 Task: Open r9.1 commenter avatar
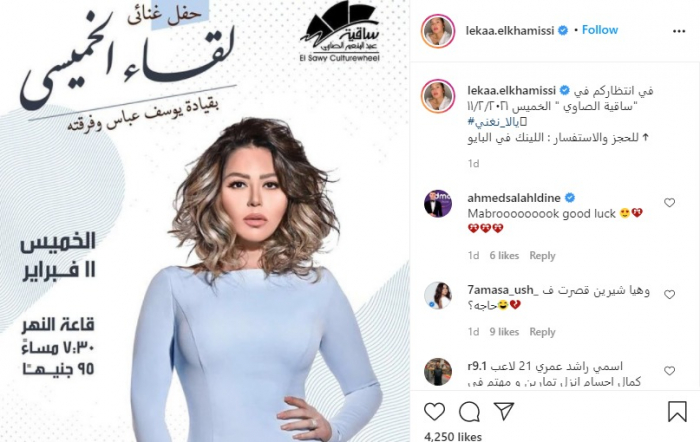click(x=438, y=371)
